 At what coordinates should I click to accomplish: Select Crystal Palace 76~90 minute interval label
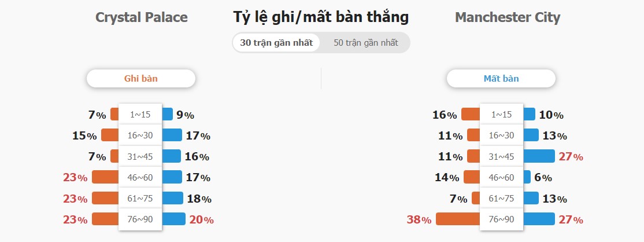tap(140, 219)
